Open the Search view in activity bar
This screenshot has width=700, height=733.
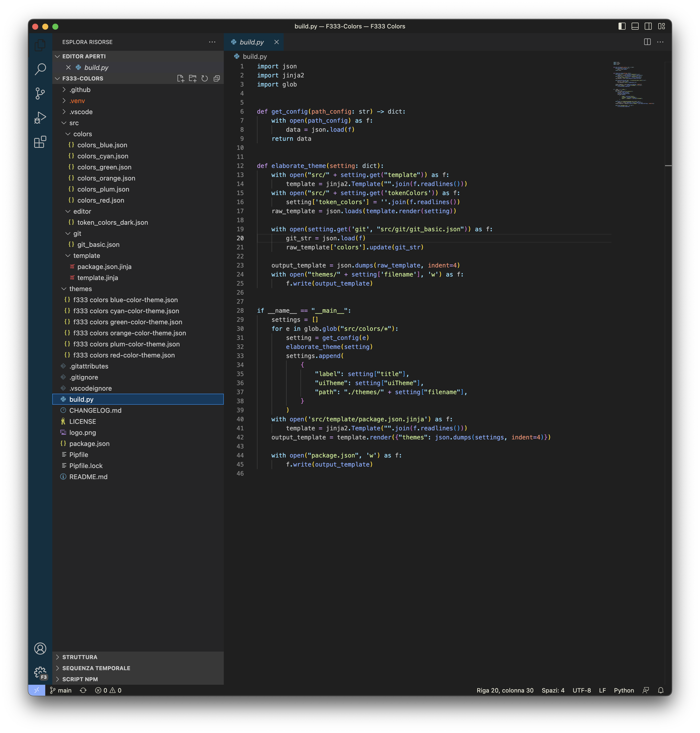(x=40, y=69)
